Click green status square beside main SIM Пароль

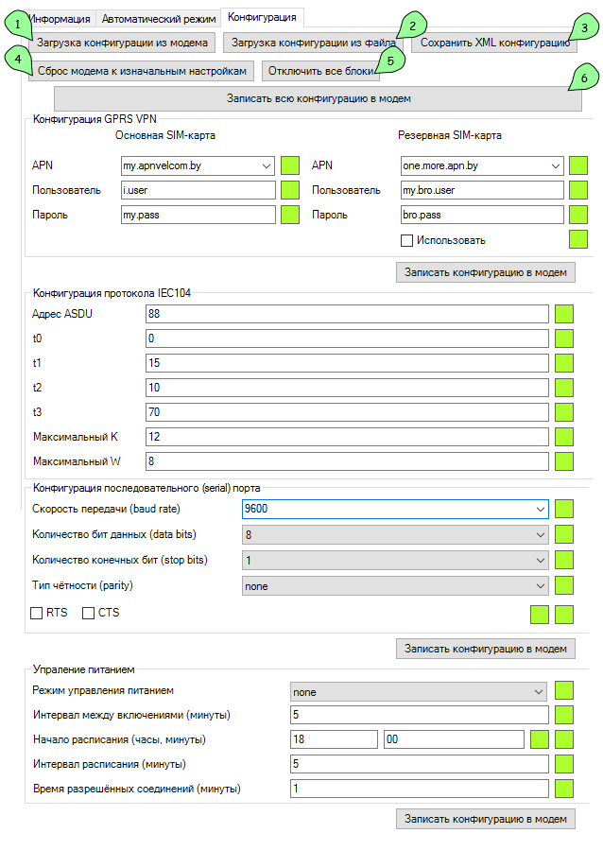click(290, 215)
